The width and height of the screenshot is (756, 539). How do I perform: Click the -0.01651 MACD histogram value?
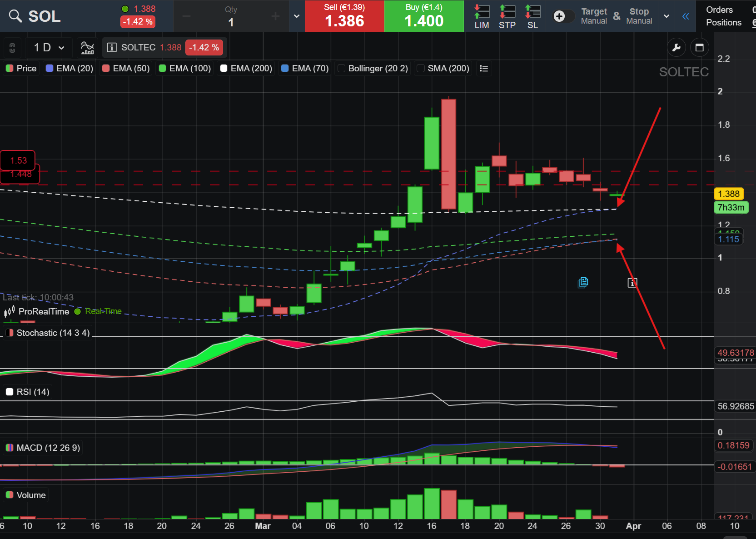[735, 467]
